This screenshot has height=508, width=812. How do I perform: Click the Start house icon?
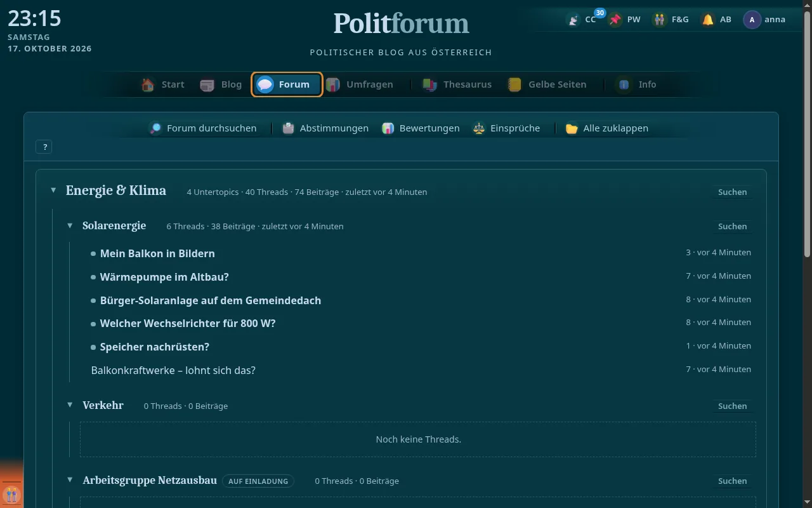148,84
